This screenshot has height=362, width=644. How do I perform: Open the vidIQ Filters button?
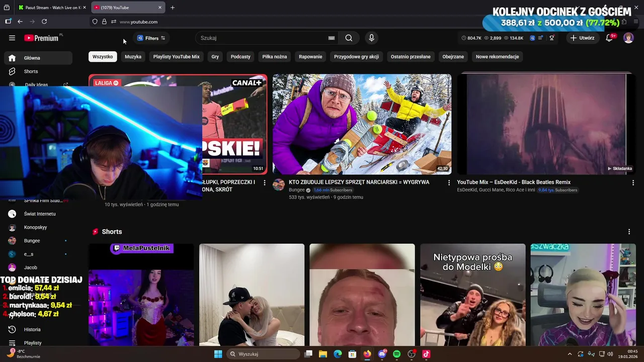(x=151, y=38)
